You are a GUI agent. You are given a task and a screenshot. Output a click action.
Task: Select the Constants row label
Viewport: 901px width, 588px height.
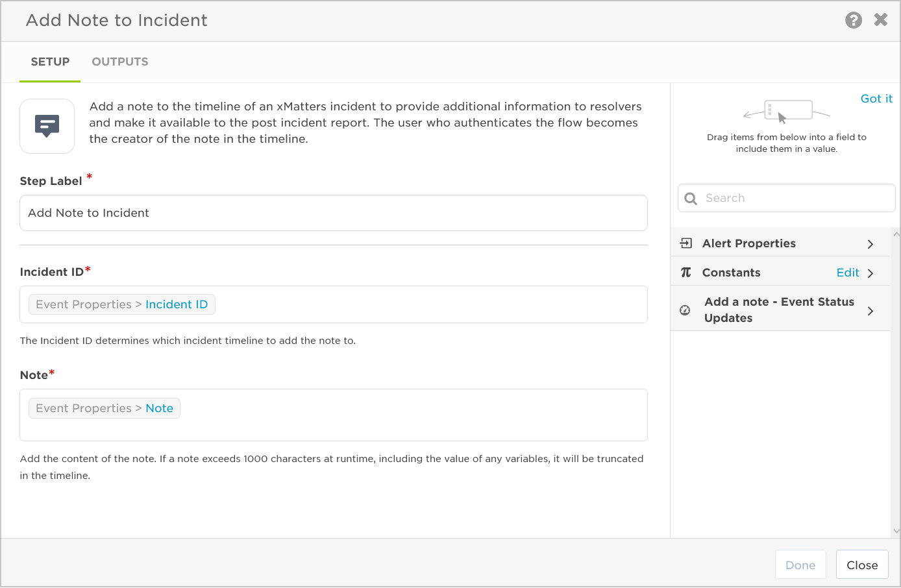click(x=731, y=273)
